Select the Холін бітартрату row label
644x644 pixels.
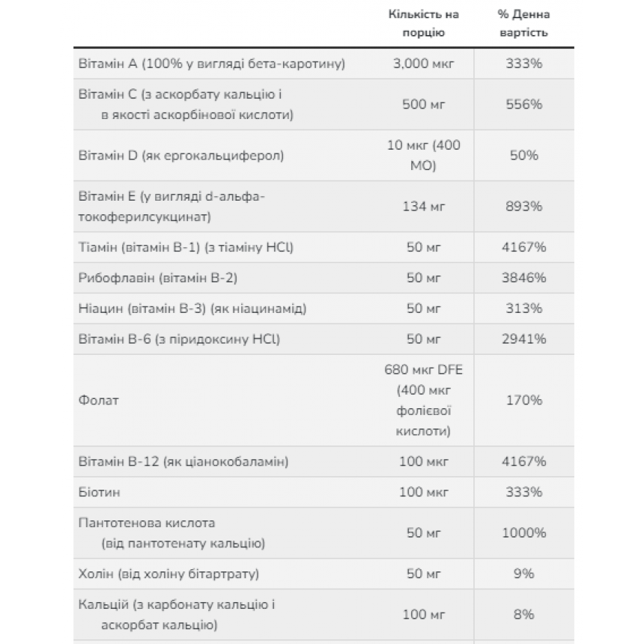168,574
